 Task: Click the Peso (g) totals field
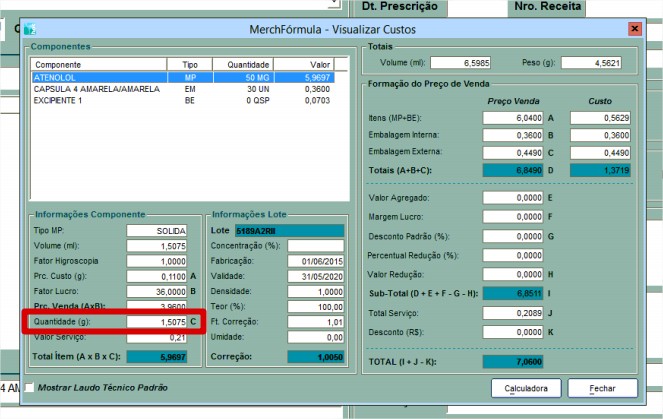point(591,63)
